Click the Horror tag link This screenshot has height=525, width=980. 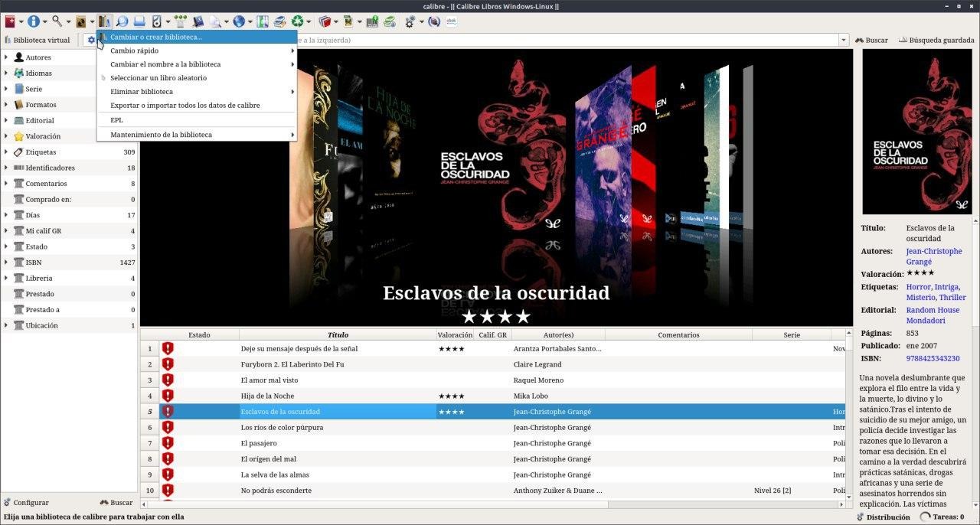tap(918, 287)
